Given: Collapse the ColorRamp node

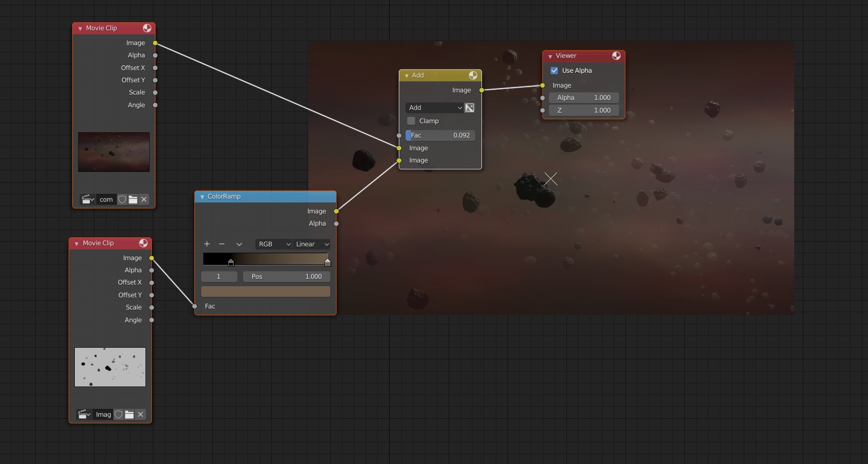Looking at the screenshot, I should (x=202, y=197).
